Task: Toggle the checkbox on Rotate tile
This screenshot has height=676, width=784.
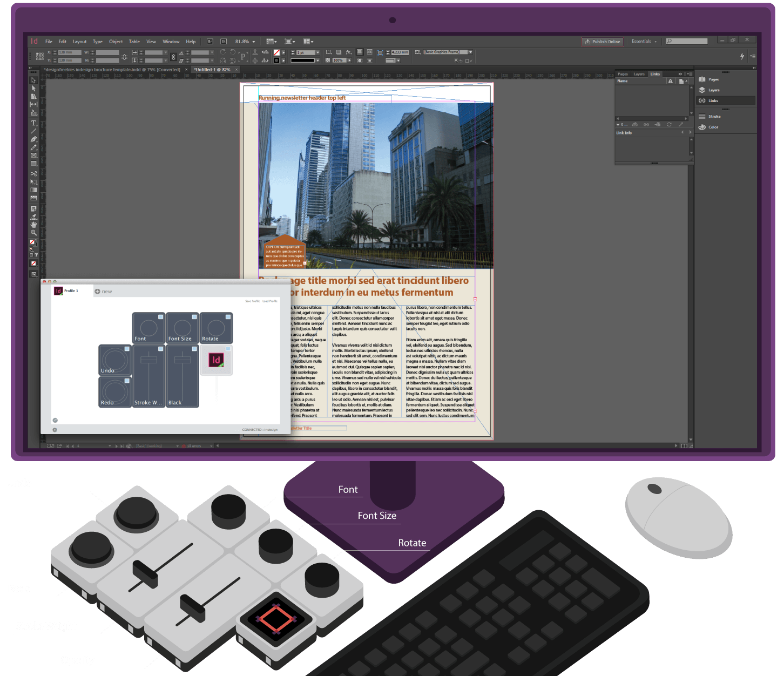Action: (x=228, y=317)
